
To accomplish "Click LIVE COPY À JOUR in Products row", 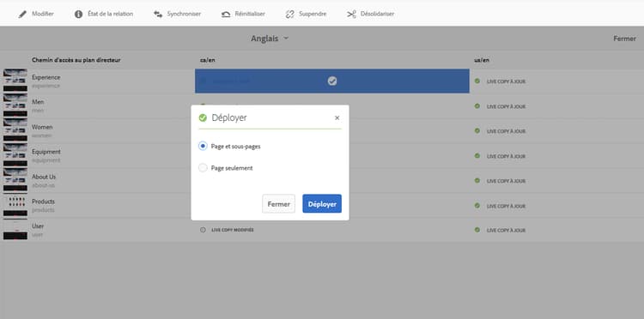I will [506, 206].
